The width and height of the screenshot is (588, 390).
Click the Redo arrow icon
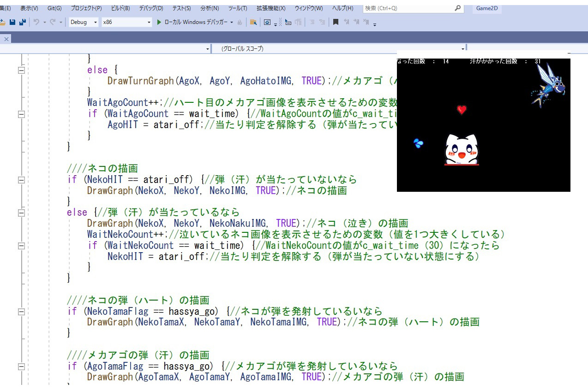point(53,22)
